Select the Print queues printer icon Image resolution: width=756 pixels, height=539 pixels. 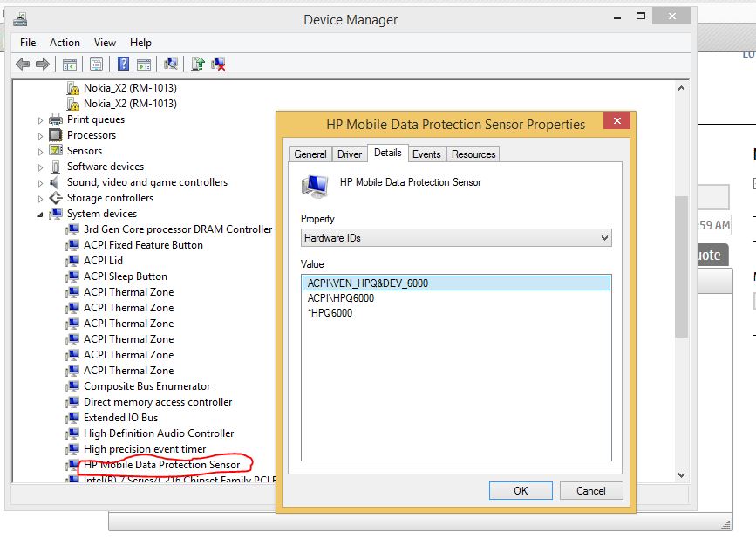pos(56,119)
